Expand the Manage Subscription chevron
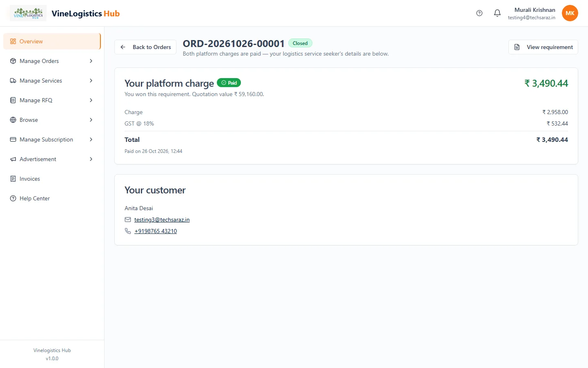Screen dimensions: 588x368 (x=91, y=139)
